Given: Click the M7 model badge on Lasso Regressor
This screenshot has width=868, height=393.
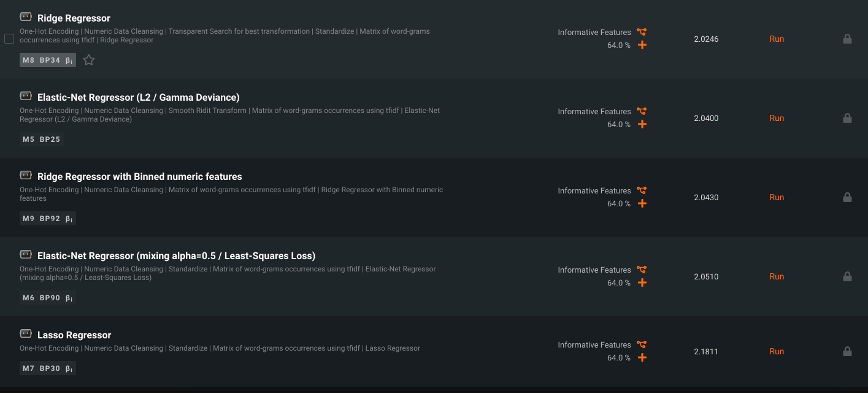Looking at the screenshot, I should point(28,368).
